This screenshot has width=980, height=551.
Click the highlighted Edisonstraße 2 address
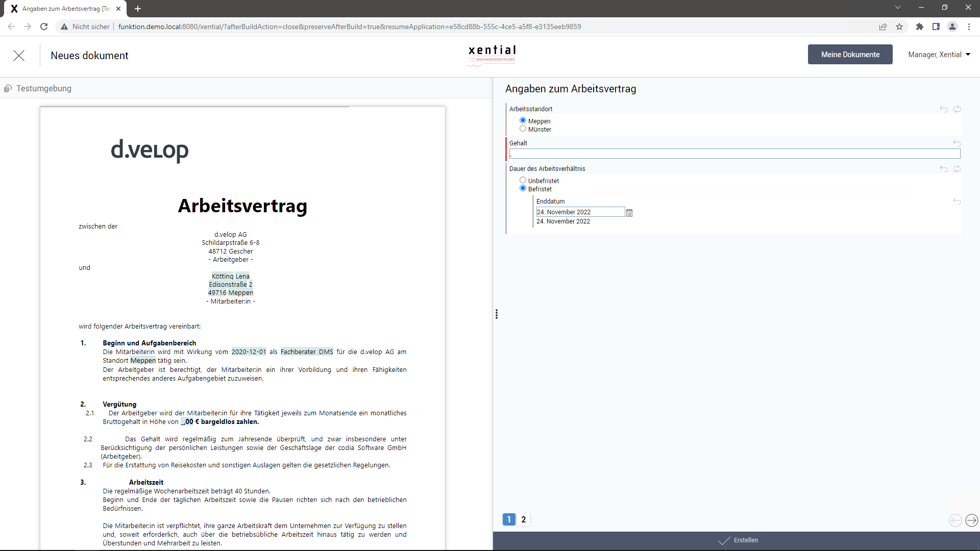(231, 285)
